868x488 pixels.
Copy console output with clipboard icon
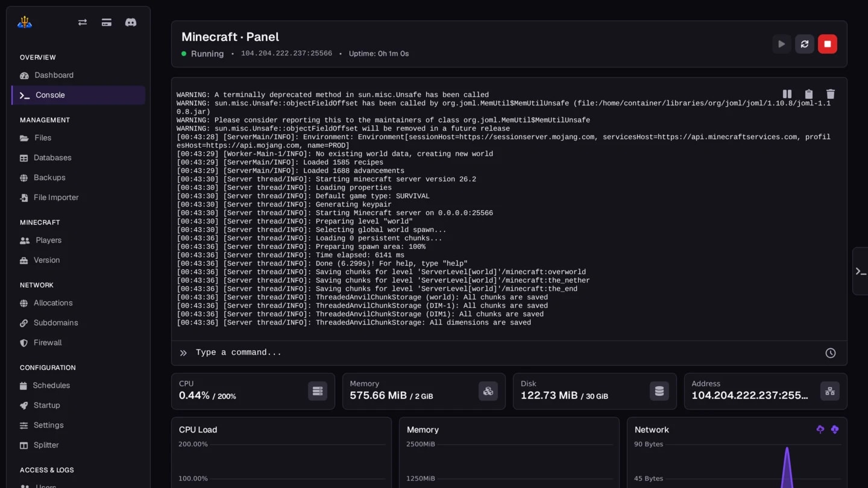[x=809, y=94]
